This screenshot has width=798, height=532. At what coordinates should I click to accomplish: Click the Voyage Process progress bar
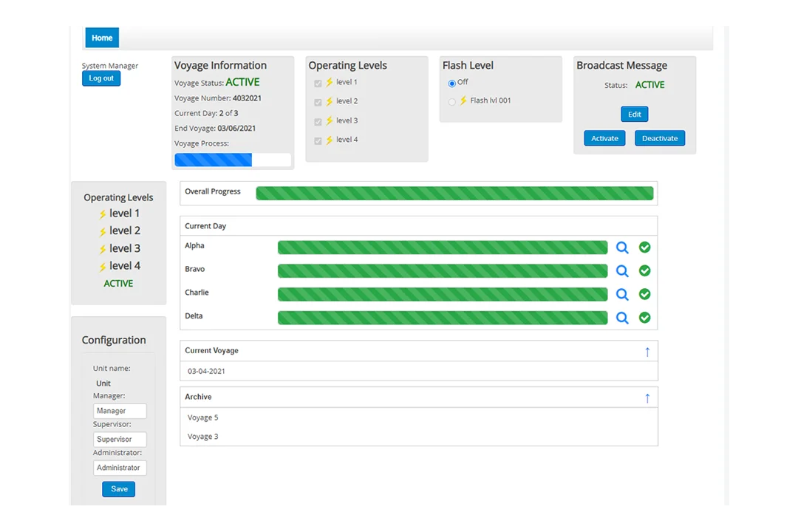point(233,160)
